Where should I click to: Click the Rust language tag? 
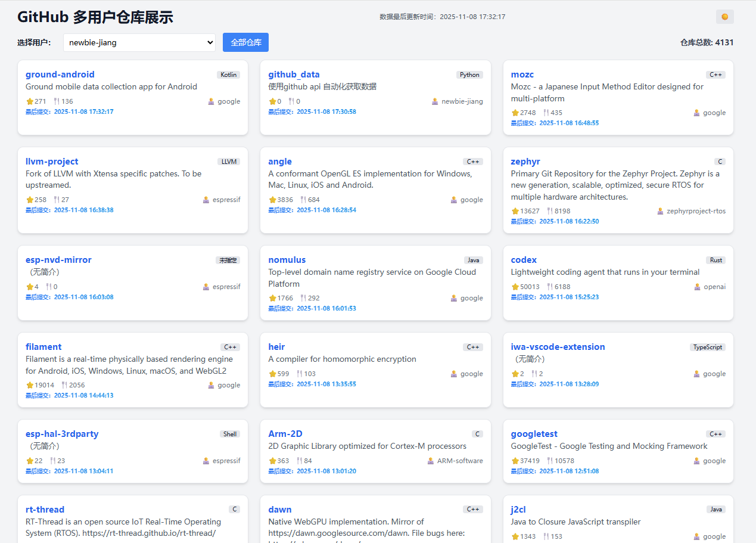tap(716, 260)
